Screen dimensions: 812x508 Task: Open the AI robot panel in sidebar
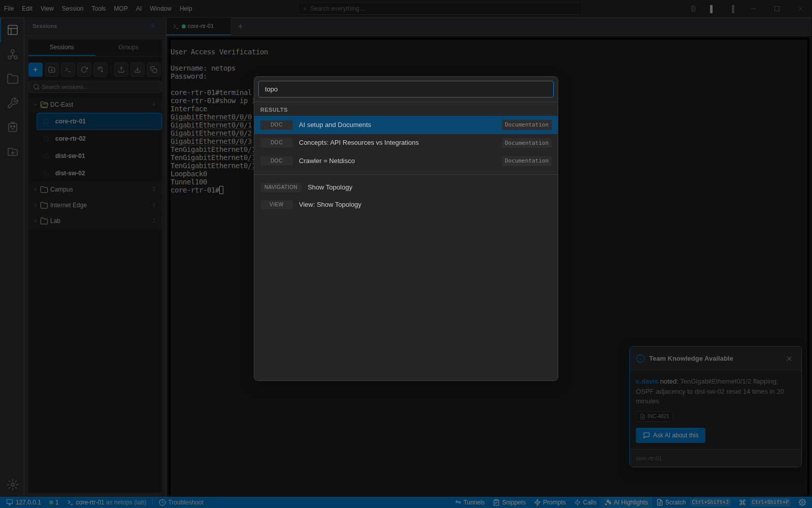[x=13, y=127]
